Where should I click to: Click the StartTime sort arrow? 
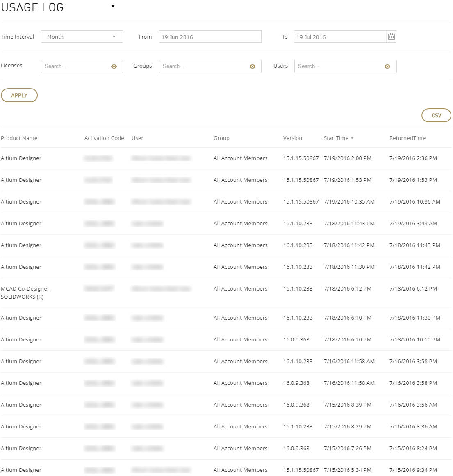[352, 138]
